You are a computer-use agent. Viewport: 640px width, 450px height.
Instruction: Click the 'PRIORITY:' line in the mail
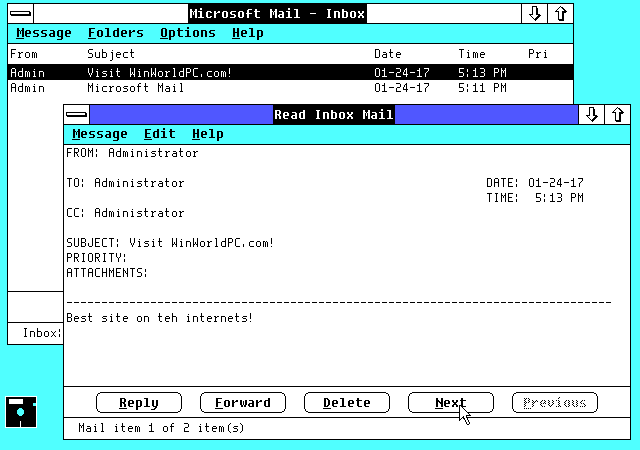coord(97,258)
